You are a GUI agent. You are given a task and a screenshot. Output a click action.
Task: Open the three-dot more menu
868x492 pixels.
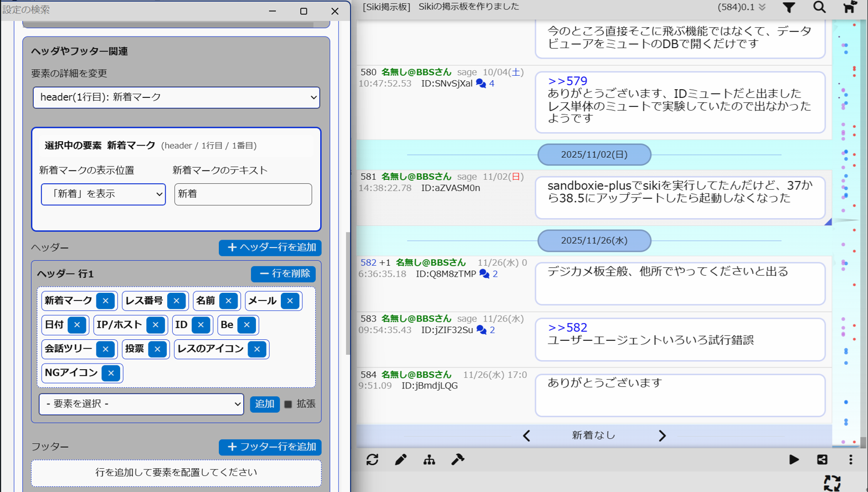tap(850, 460)
